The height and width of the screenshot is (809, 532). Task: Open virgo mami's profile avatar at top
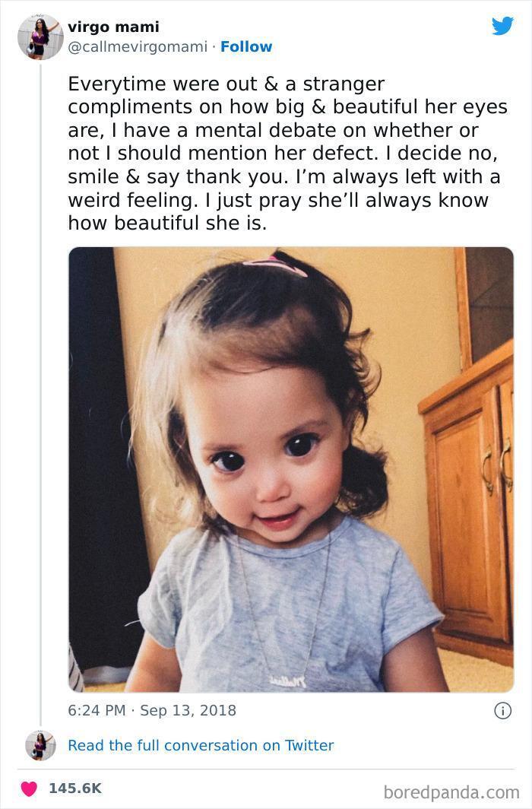pos(40,36)
